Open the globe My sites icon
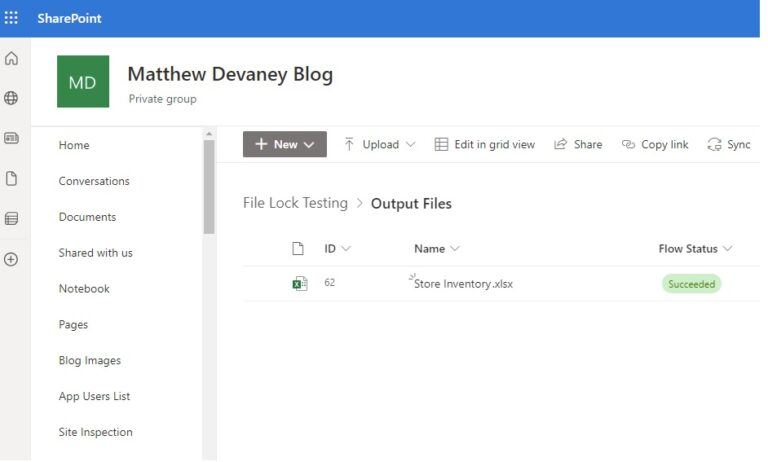 pyautogui.click(x=11, y=98)
